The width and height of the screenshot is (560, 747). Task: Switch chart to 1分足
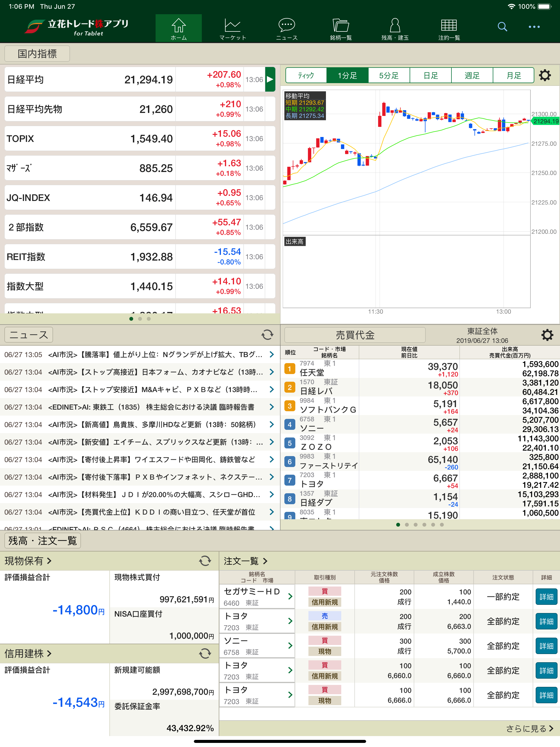click(x=347, y=75)
